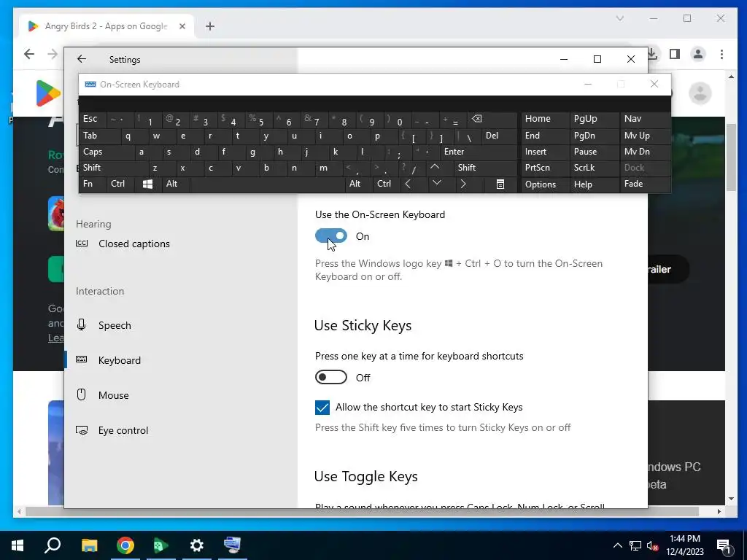Click Chrome horizontal scrollbar right arrow

click(719, 511)
